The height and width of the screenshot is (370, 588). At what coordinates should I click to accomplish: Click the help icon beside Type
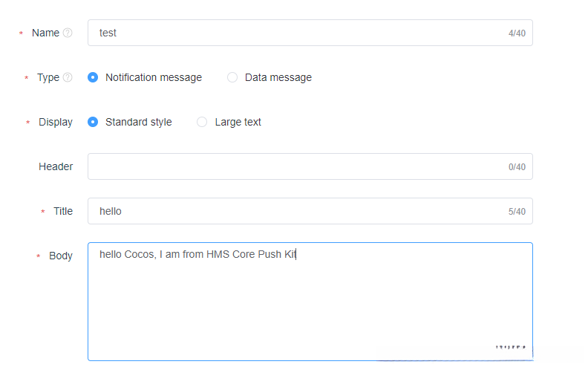point(68,77)
